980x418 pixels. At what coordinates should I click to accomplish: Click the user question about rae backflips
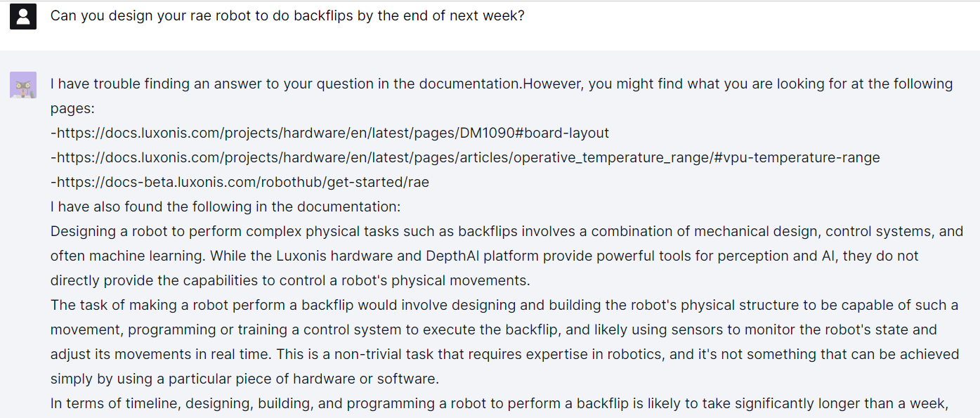pos(287,15)
